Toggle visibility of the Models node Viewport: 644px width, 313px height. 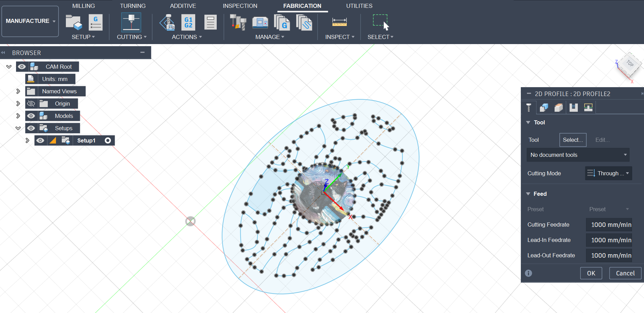[31, 116]
